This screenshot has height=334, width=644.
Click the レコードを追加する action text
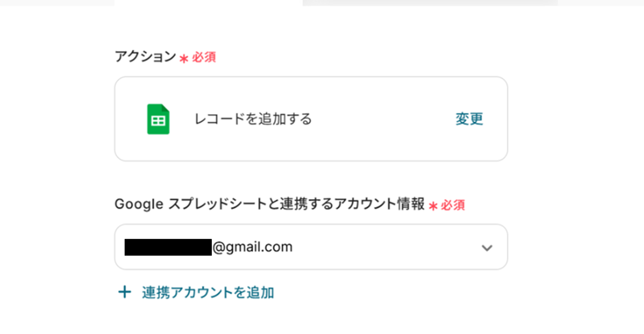tap(253, 119)
